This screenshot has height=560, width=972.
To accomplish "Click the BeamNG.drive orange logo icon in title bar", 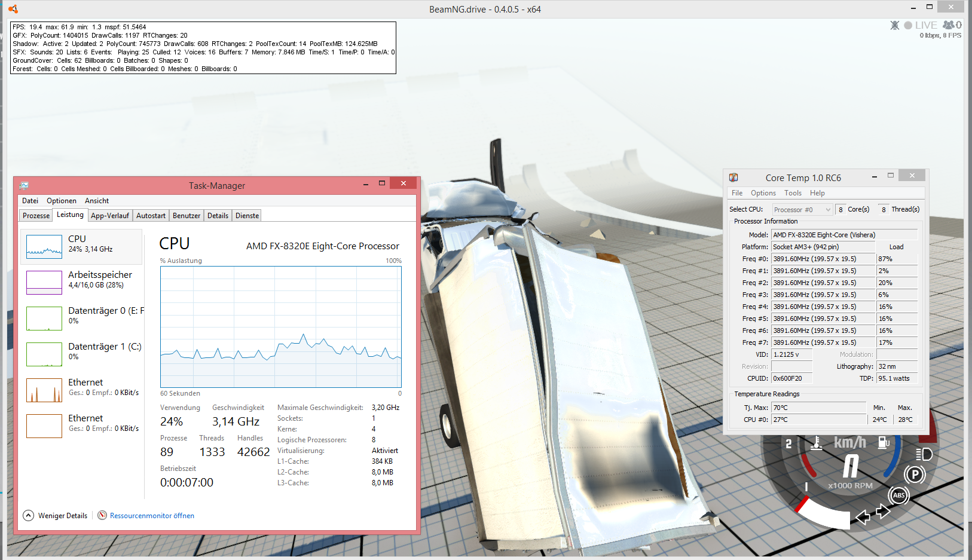I will [x=13, y=9].
